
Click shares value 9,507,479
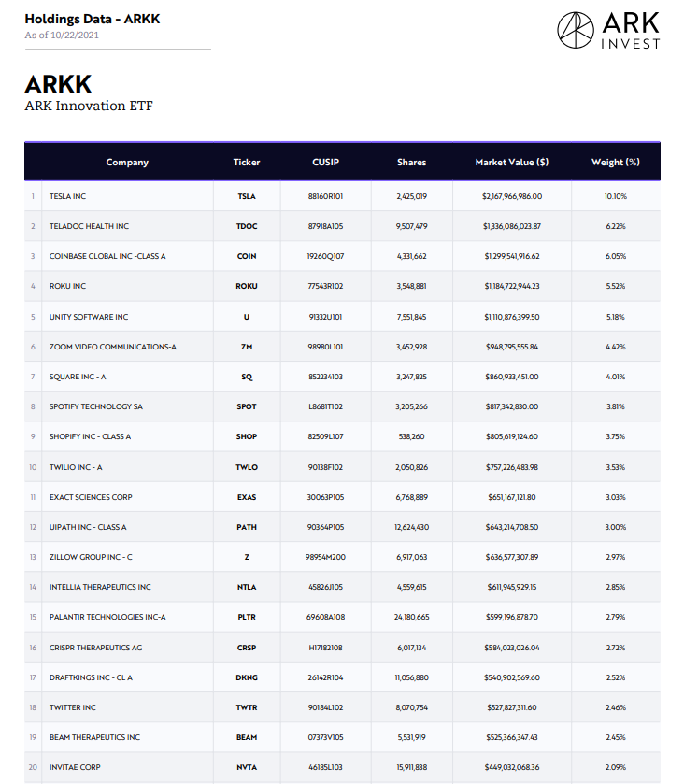click(411, 226)
